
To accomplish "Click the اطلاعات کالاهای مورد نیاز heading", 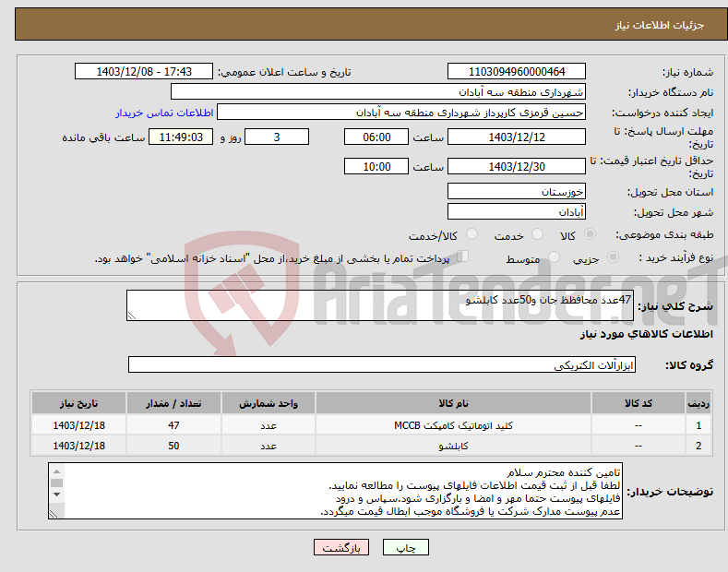I will pyautogui.click(x=646, y=334).
